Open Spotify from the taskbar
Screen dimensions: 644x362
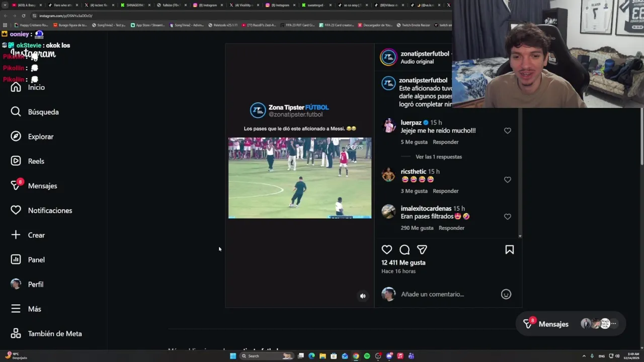[367, 356]
